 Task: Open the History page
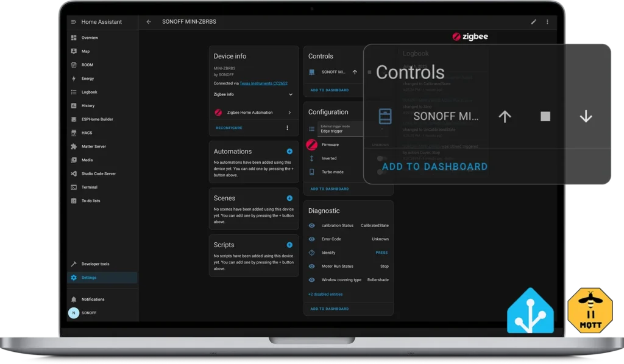point(102,106)
